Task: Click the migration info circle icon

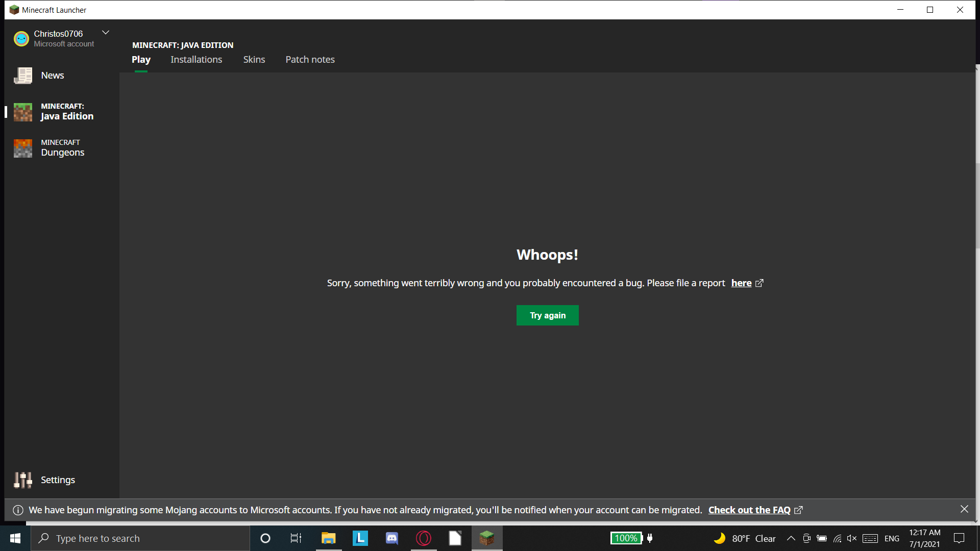Action: [x=18, y=510]
